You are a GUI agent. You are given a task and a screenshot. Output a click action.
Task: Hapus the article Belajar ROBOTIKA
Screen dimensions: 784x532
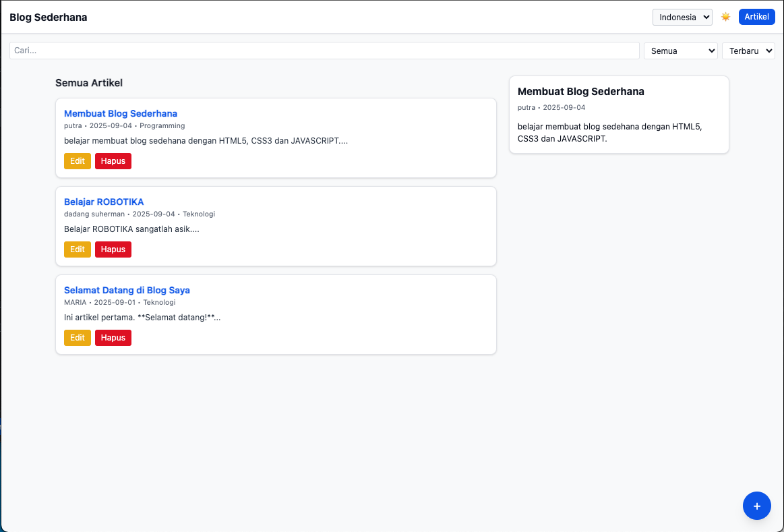[x=113, y=249]
